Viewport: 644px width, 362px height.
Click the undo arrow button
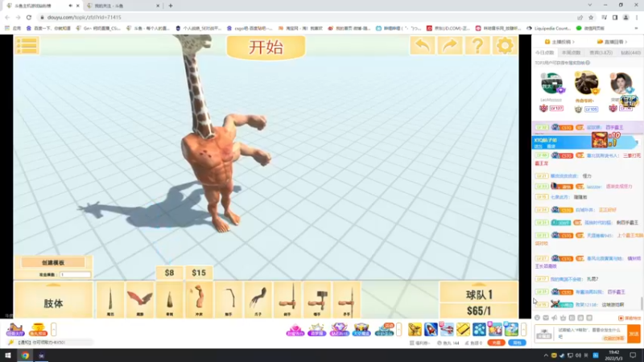(x=422, y=45)
